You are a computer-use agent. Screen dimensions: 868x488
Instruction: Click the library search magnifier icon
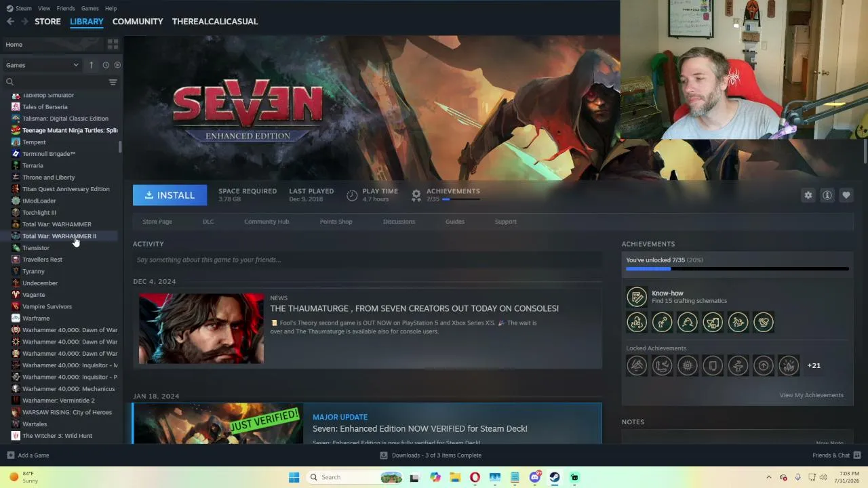[x=9, y=82]
